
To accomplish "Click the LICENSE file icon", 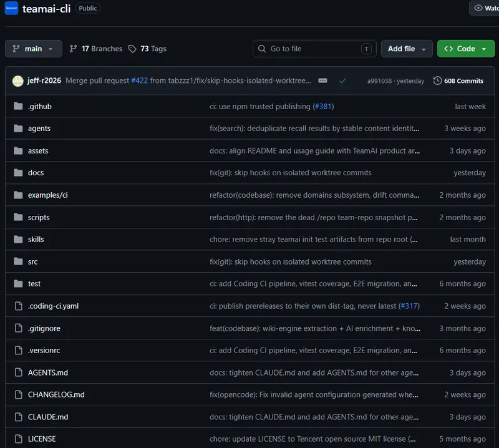I will click(19, 439).
